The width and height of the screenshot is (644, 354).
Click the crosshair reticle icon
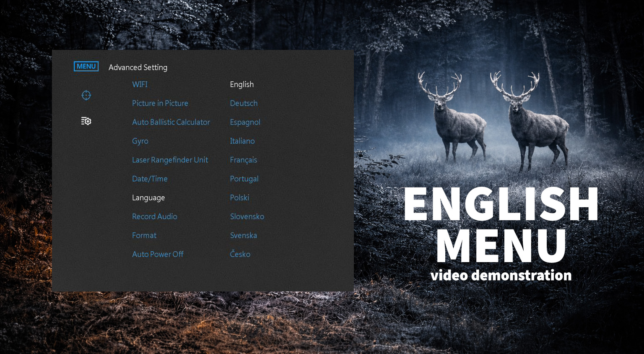pyautogui.click(x=86, y=96)
